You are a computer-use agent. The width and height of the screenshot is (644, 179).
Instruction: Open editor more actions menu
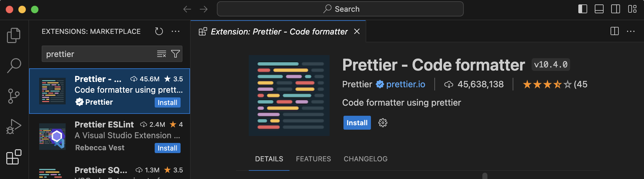631,31
